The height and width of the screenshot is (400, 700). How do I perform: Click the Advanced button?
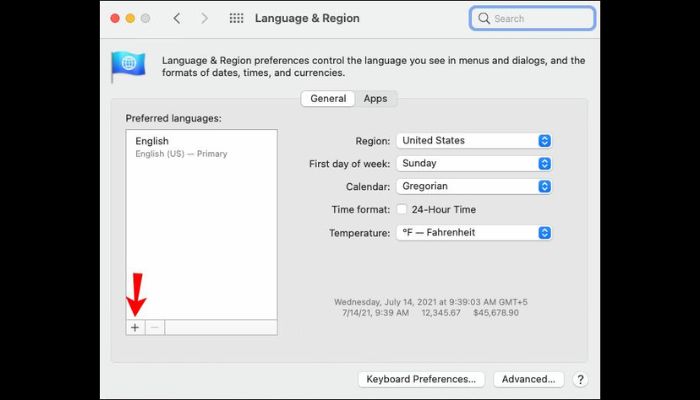click(x=529, y=379)
